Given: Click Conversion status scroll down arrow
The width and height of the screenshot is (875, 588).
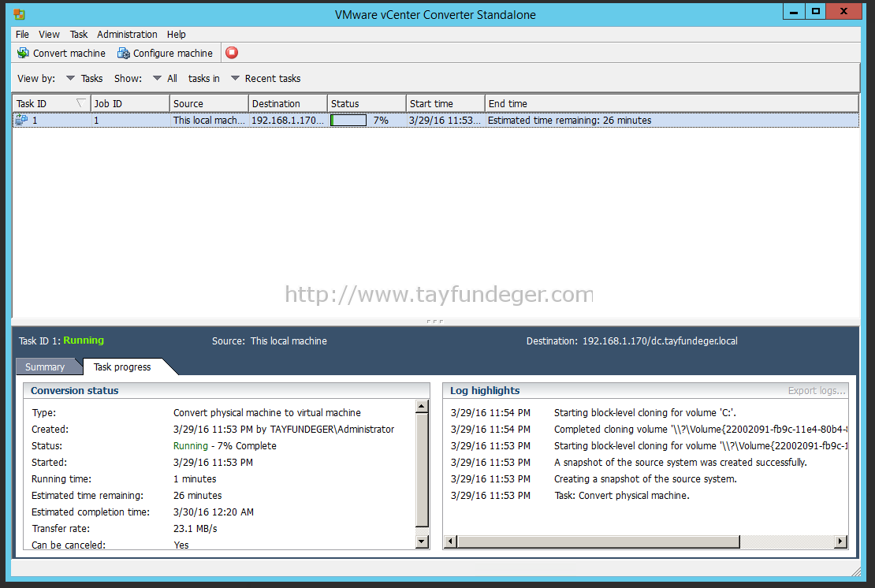Looking at the screenshot, I should (x=422, y=541).
